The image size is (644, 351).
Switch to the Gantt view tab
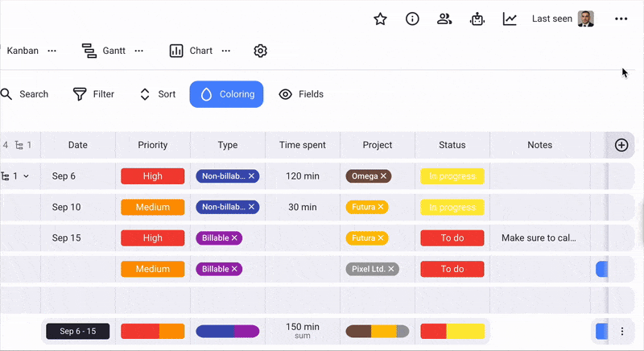pos(105,51)
